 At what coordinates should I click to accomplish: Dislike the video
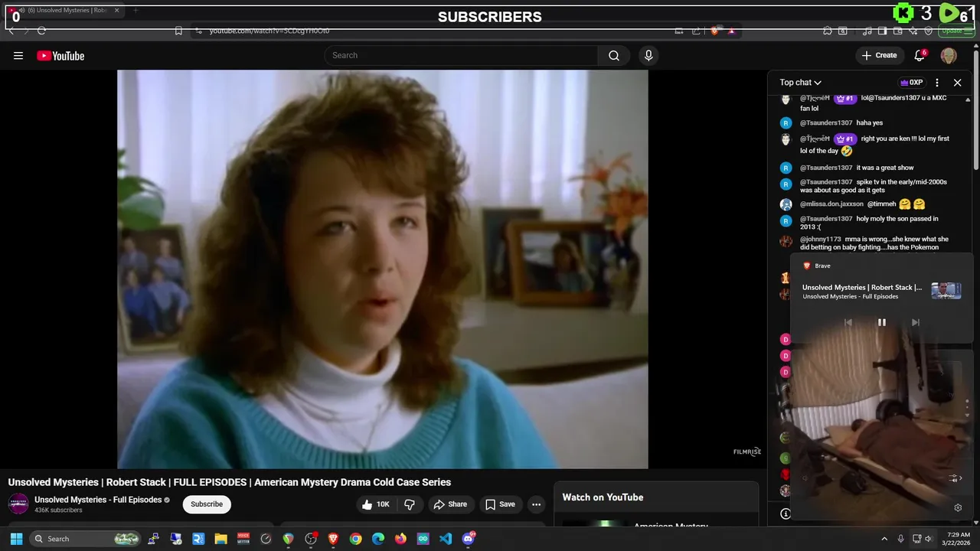click(x=410, y=504)
